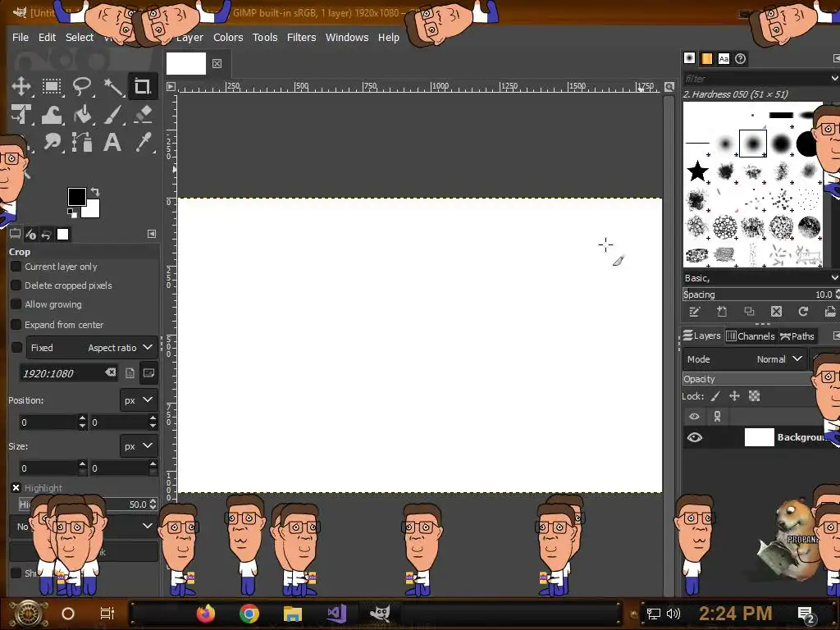Select the star brush thumbnail

point(698,171)
